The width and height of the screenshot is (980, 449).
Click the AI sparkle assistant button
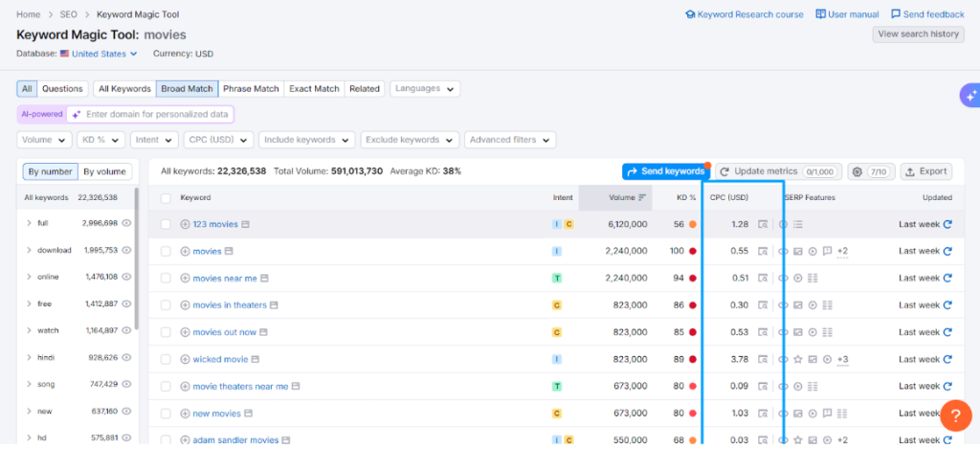click(x=970, y=96)
